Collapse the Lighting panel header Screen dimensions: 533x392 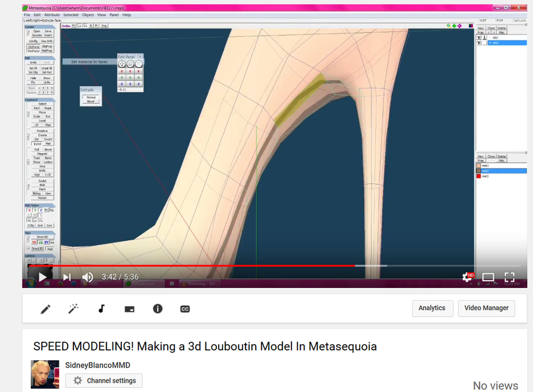40,256
